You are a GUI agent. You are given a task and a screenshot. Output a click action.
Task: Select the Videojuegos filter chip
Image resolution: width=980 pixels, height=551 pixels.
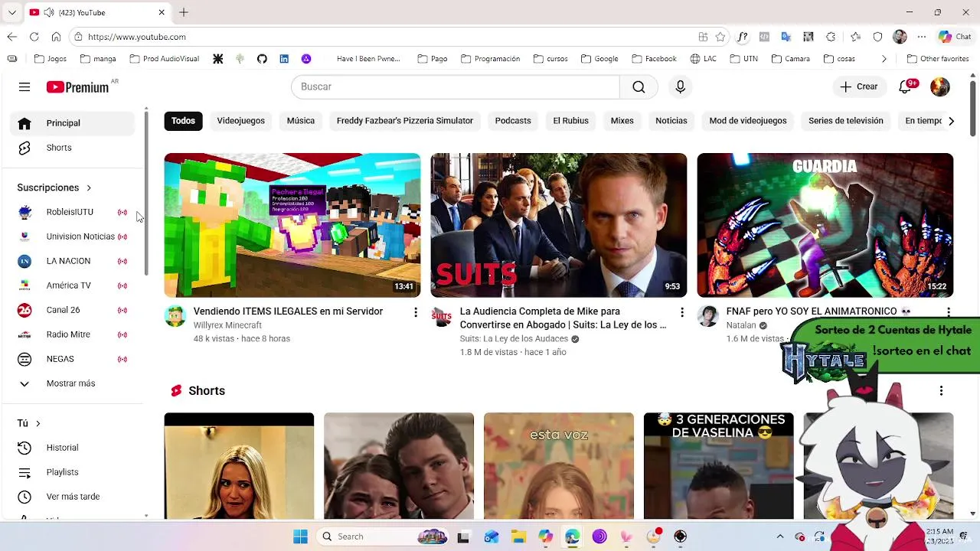pyautogui.click(x=240, y=121)
